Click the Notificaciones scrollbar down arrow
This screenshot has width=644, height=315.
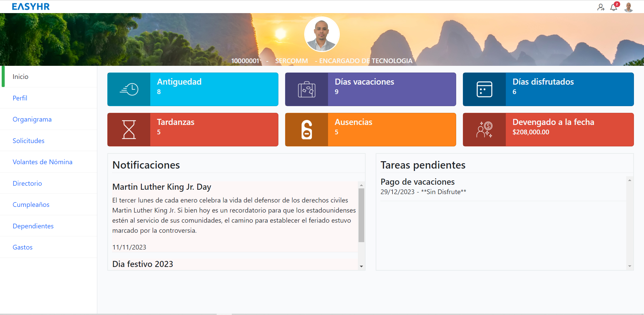pos(361,266)
